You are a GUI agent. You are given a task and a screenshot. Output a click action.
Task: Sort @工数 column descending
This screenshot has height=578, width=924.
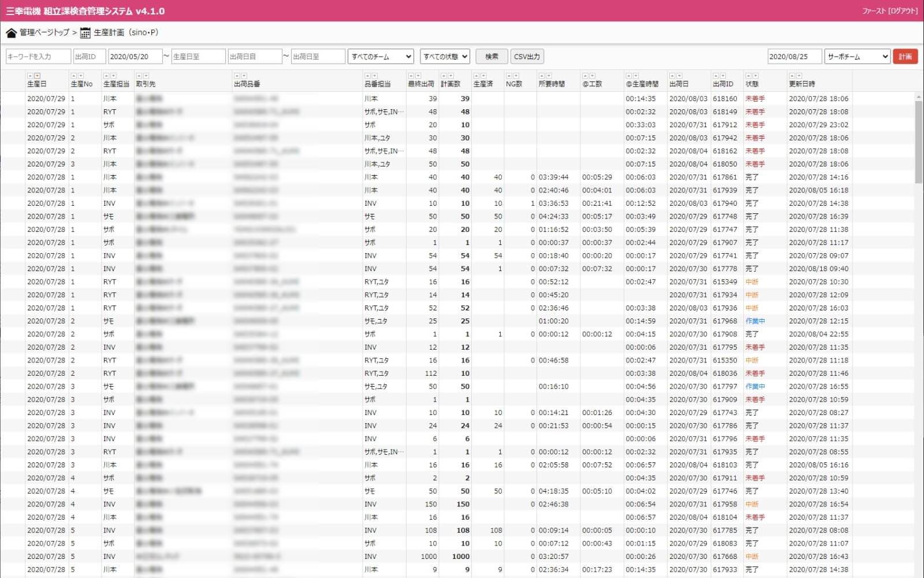(x=592, y=76)
